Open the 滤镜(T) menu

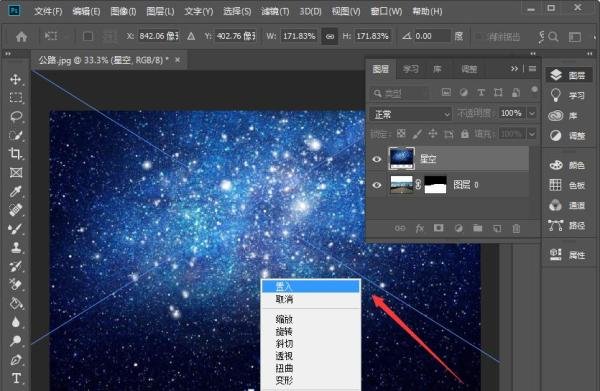pyautogui.click(x=275, y=11)
